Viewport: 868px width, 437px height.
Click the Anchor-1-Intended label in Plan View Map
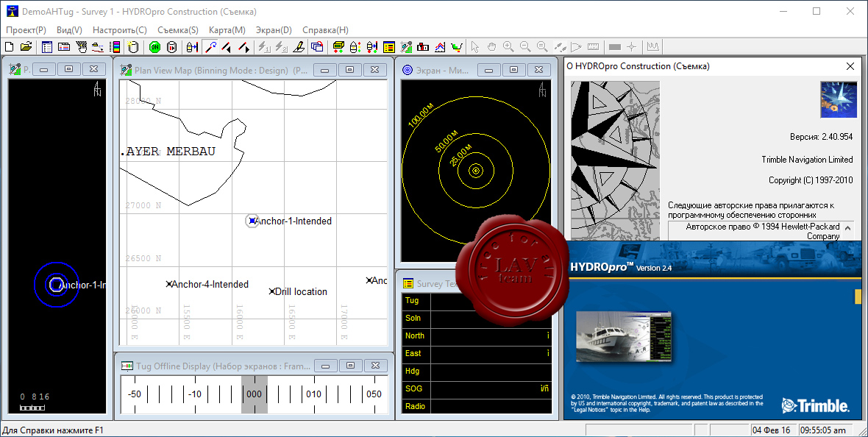click(x=293, y=221)
